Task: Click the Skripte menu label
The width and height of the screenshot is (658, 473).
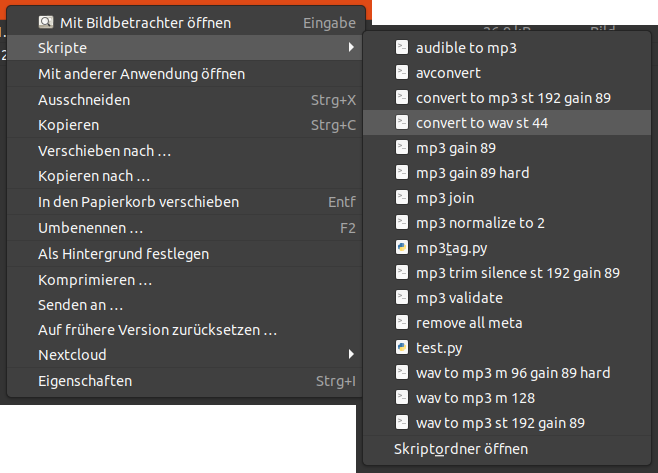Action: [63, 48]
